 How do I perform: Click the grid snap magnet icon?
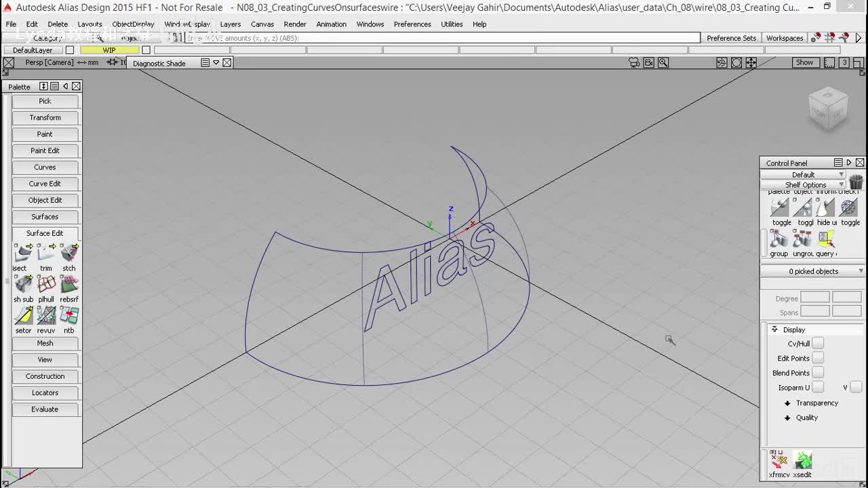[x=829, y=38]
